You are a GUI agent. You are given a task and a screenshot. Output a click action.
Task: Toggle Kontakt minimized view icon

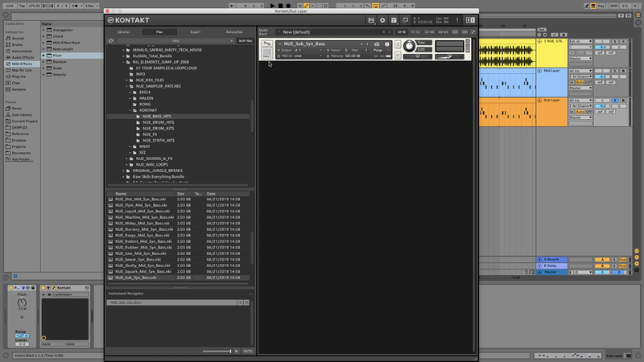pyautogui.click(x=405, y=20)
